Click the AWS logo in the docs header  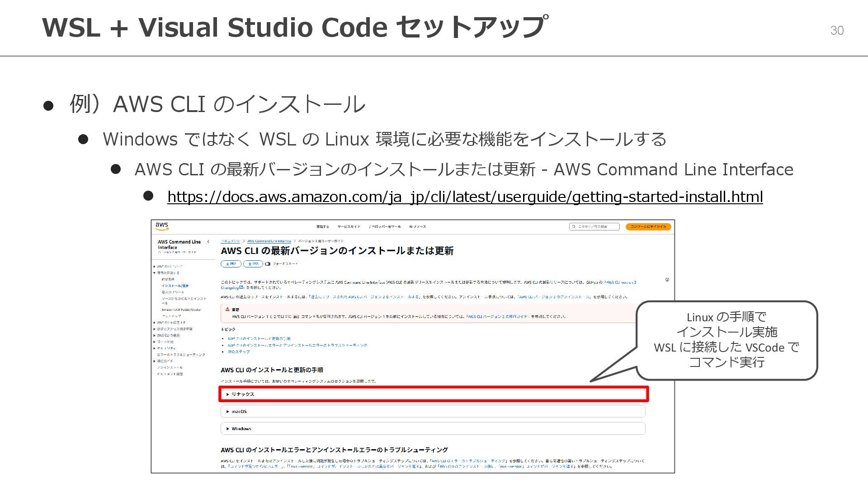pyautogui.click(x=162, y=226)
